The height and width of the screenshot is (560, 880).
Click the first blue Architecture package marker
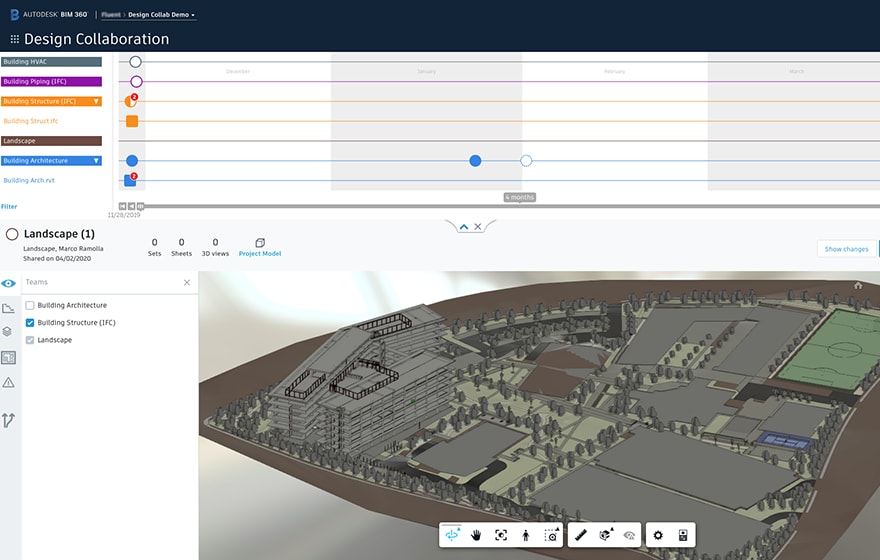click(x=132, y=161)
